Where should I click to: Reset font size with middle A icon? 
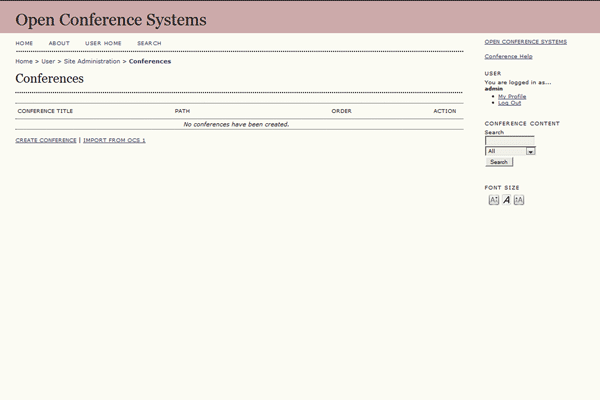pyautogui.click(x=506, y=200)
